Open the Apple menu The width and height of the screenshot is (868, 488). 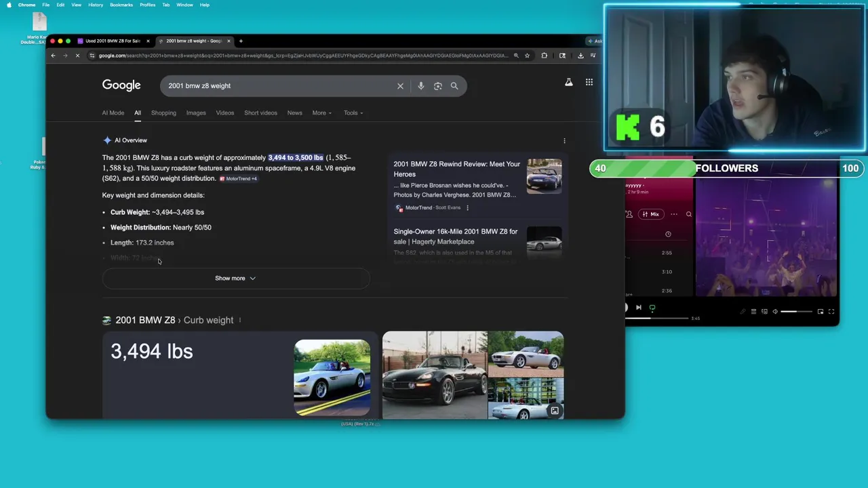tap(9, 5)
